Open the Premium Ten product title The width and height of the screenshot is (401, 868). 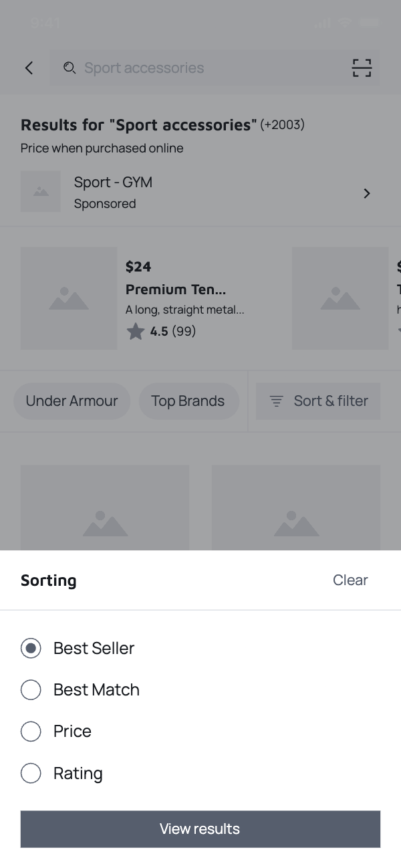176,289
